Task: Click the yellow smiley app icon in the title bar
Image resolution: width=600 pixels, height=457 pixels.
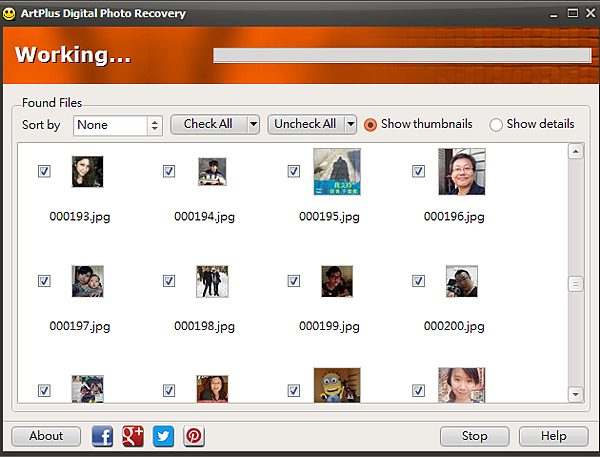Action: [x=9, y=14]
